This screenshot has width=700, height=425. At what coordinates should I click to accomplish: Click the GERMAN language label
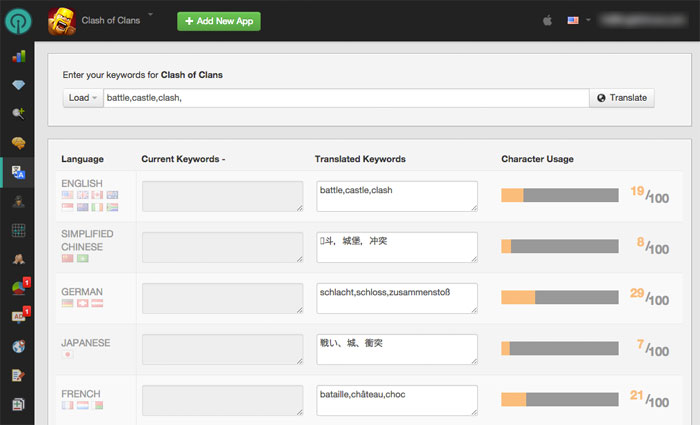click(x=82, y=292)
